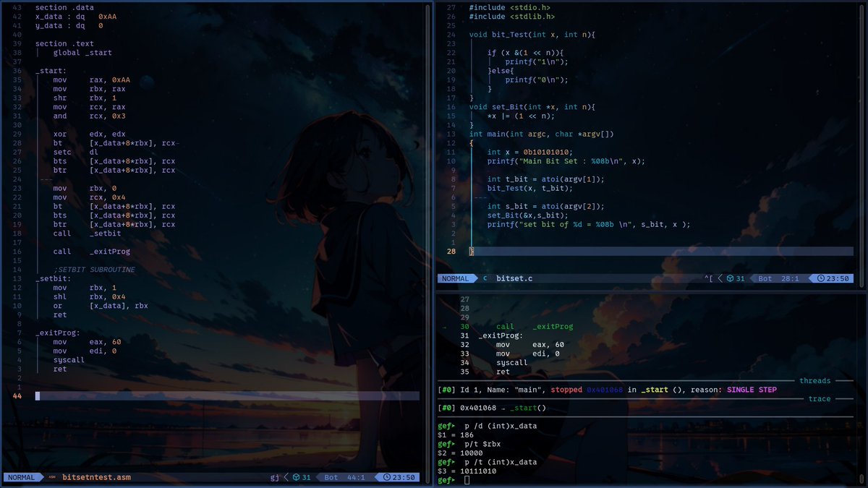868x488 pixels.
Task: Click the 'void bit_Test(int x, int n){' line
Action: pyautogui.click(x=532, y=35)
